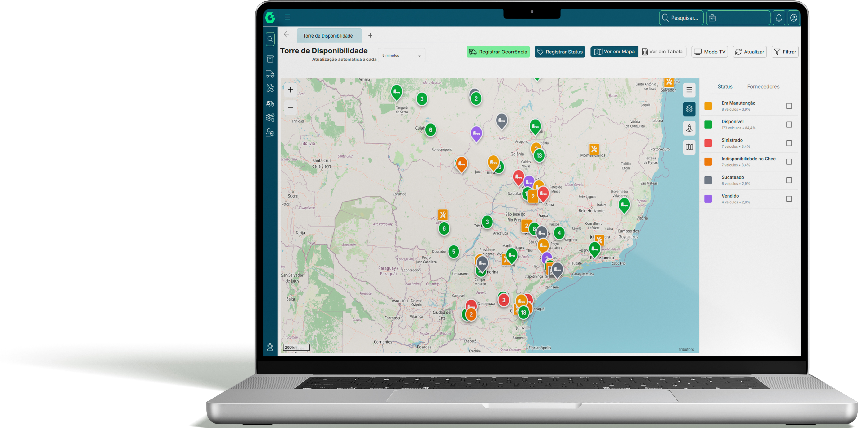Click the purple Vendido color swatch
The width and height of the screenshot is (868, 438).
pos(708,199)
